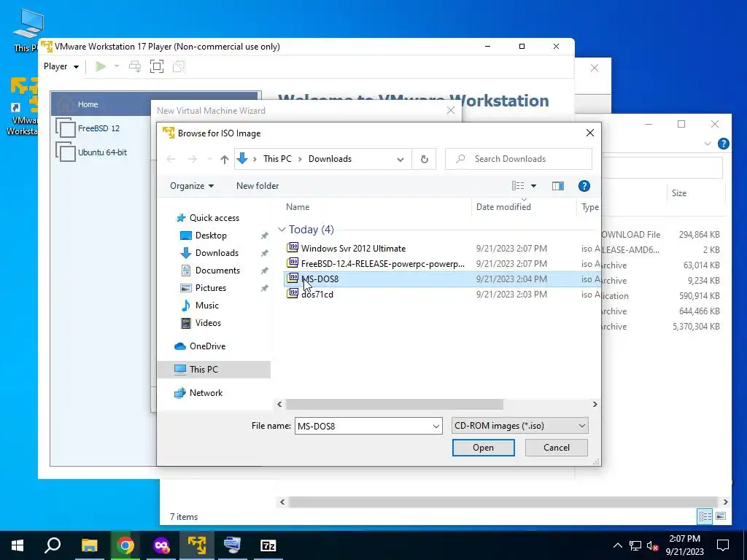Open the recent locations dropdown arrow

pyautogui.click(x=209, y=159)
